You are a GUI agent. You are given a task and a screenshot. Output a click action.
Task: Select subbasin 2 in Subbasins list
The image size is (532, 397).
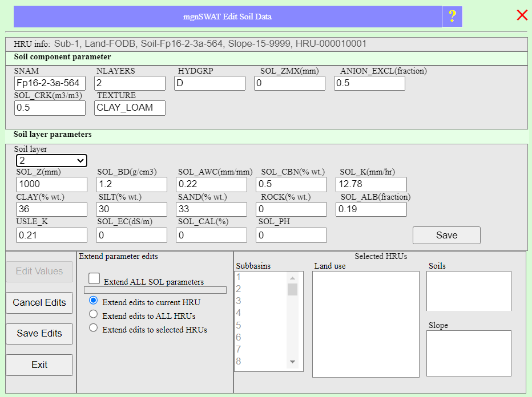(x=260, y=289)
